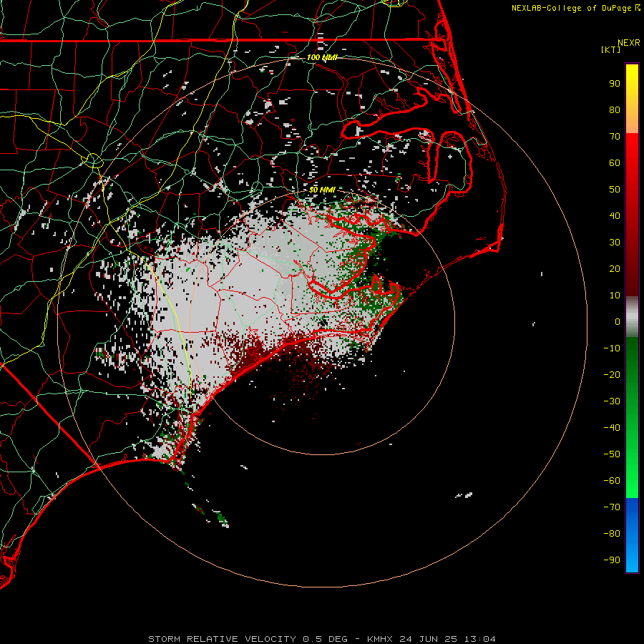
Task: Click the -80 knot value on the scale
Action: click(x=612, y=534)
